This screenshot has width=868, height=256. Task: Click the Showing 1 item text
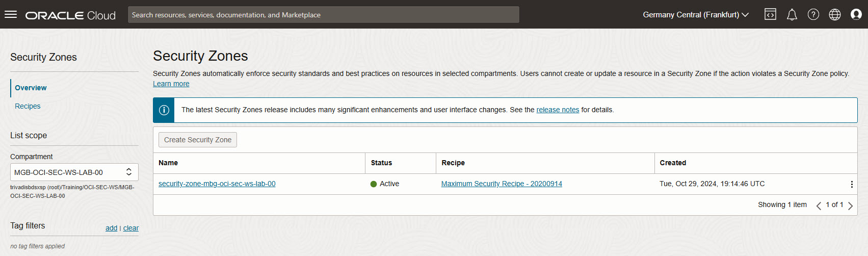(782, 204)
